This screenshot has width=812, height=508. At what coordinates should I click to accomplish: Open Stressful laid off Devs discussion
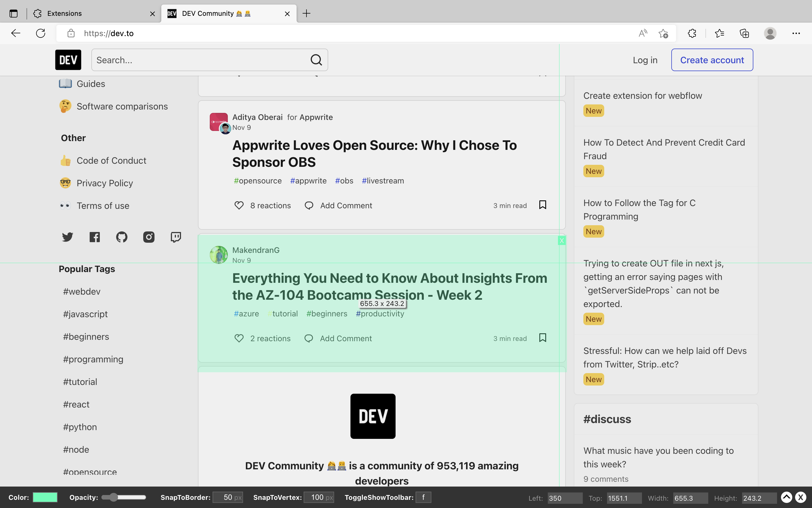[665, 358]
